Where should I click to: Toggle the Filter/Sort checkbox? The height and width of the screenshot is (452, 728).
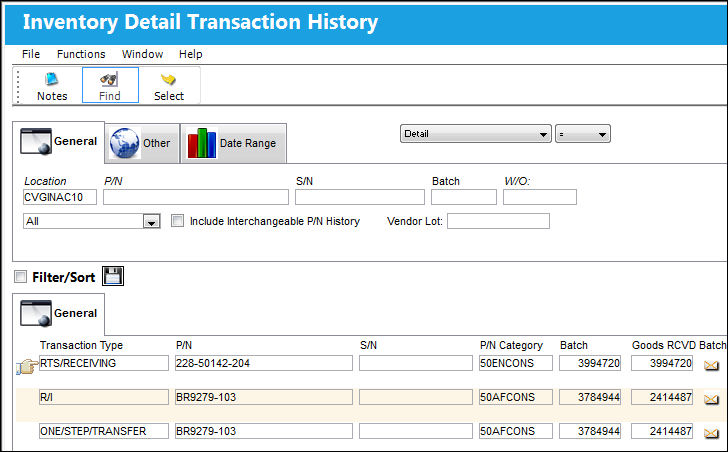(20, 277)
